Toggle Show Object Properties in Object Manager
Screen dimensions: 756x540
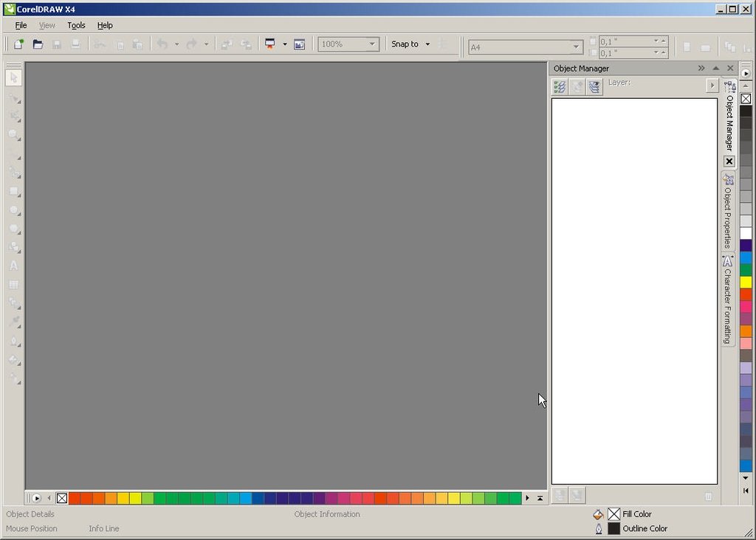pyautogui.click(x=560, y=87)
